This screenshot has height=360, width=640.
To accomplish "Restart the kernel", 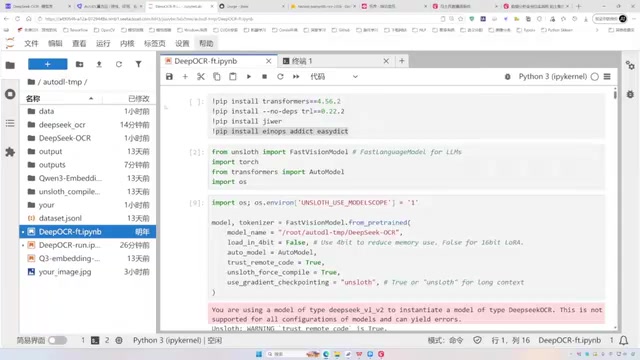I will [280, 77].
